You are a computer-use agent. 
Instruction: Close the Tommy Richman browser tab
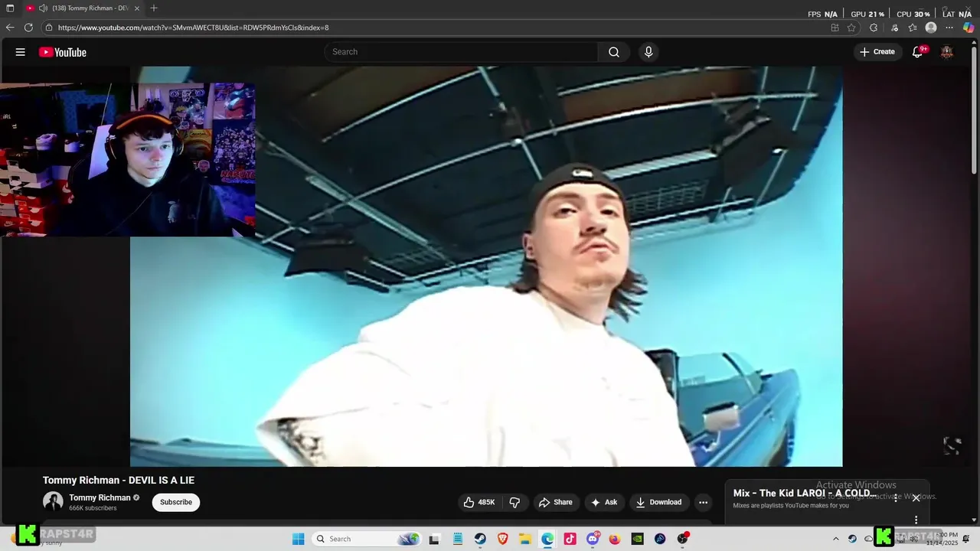(137, 8)
